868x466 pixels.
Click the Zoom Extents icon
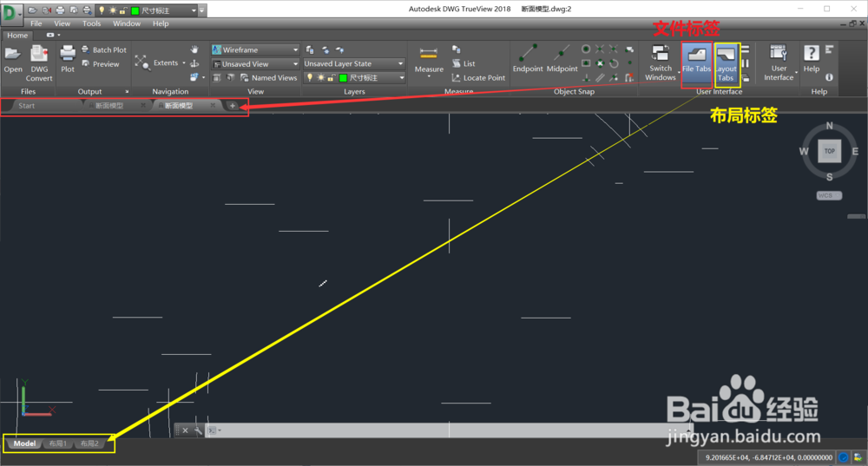142,62
